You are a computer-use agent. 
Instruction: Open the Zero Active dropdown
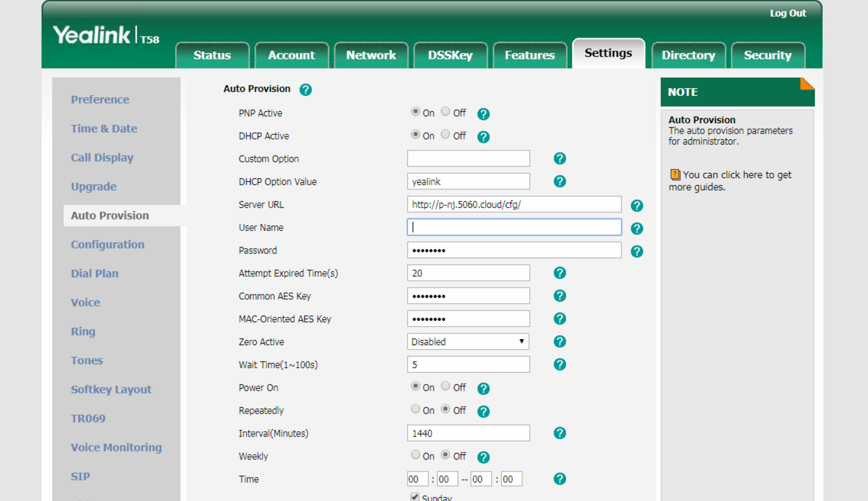468,342
